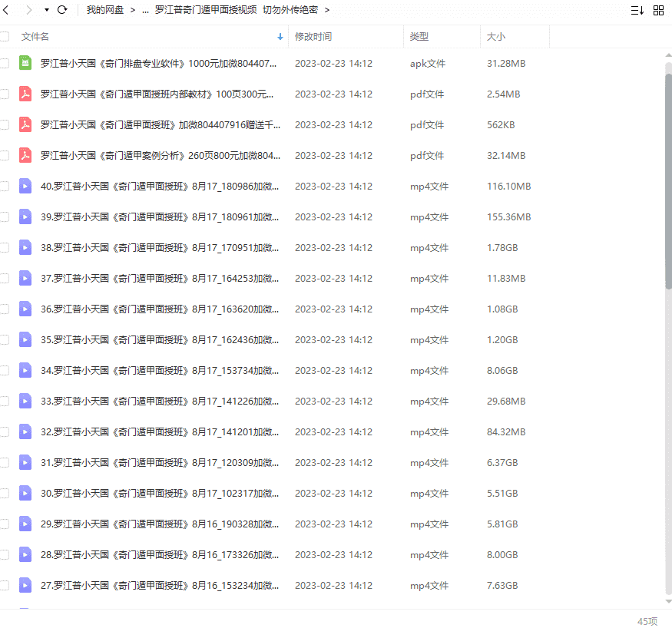Toggle the select all checkbox in header
This screenshot has height=628, width=672.
(x=5, y=36)
